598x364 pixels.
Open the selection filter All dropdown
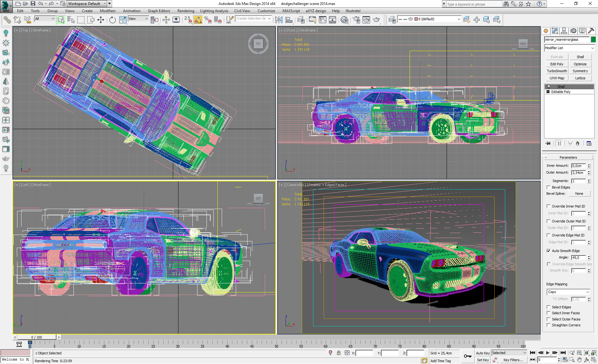coord(45,19)
